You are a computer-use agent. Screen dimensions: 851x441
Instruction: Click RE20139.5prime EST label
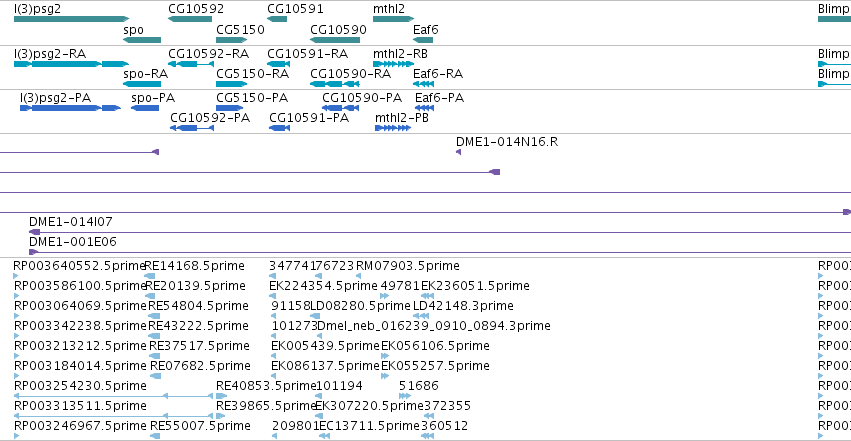tap(195, 286)
